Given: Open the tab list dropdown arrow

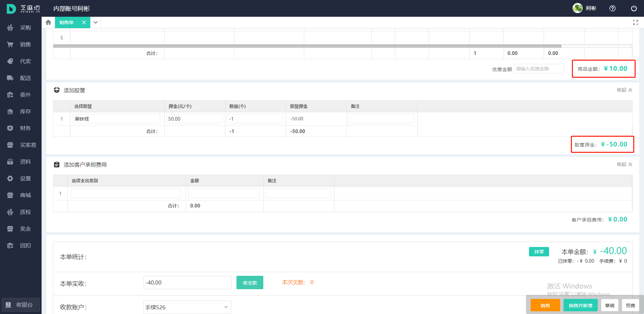Looking at the screenshot, I should 96,22.
